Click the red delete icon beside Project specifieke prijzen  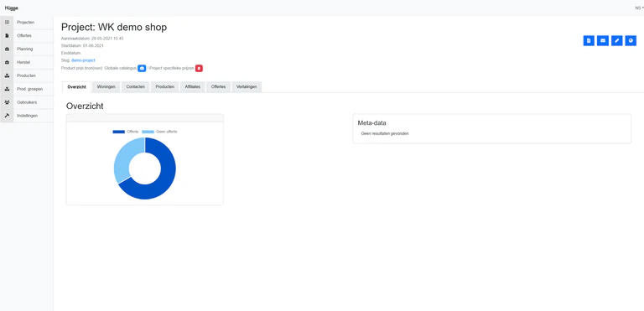click(x=199, y=68)
